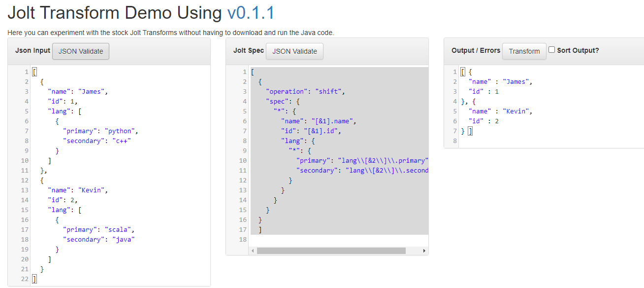Click "id" : 2 in Output panel
Screen dimensions: 644x288
483,121
